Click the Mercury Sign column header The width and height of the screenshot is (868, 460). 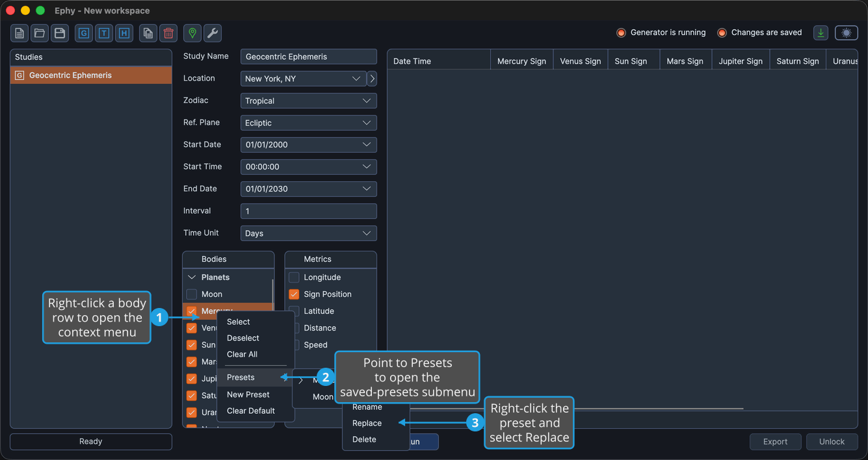521,61
